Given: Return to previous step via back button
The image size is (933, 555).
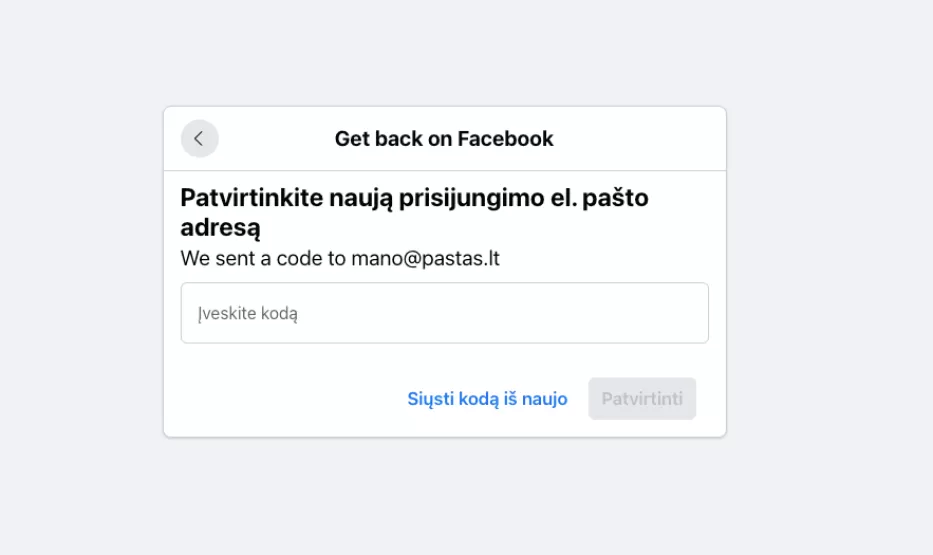Looking at the screenshot, I should click(199, 139).
